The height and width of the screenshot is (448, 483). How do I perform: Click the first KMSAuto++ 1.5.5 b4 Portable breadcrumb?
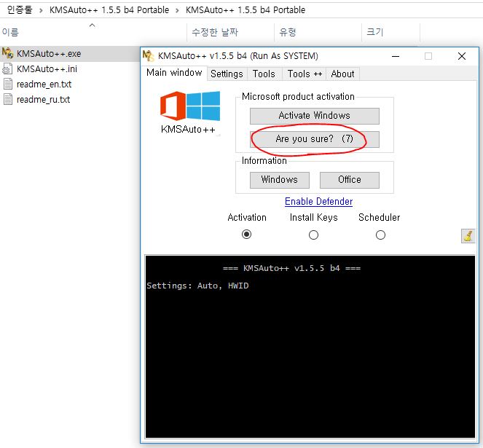[109, 10]
